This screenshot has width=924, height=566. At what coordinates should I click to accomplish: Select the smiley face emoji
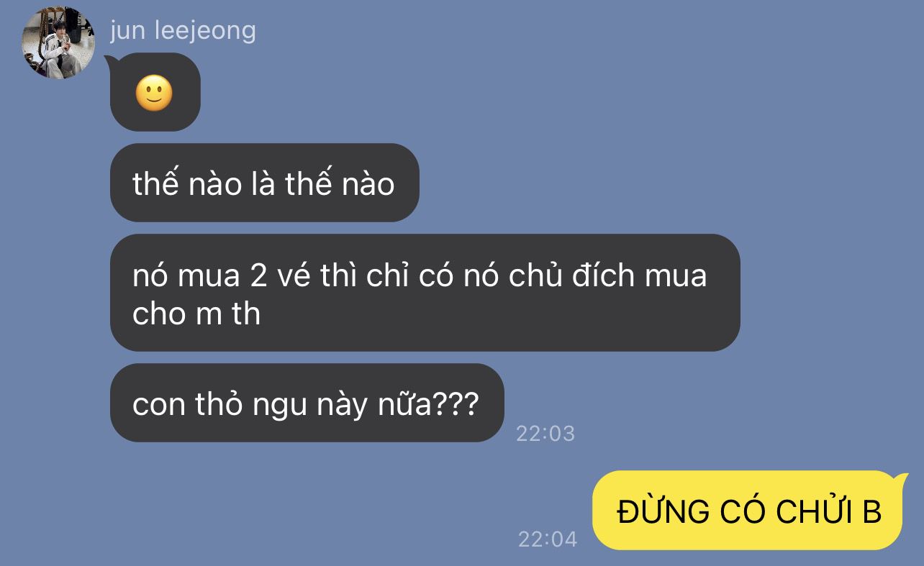tap(154, 93)
